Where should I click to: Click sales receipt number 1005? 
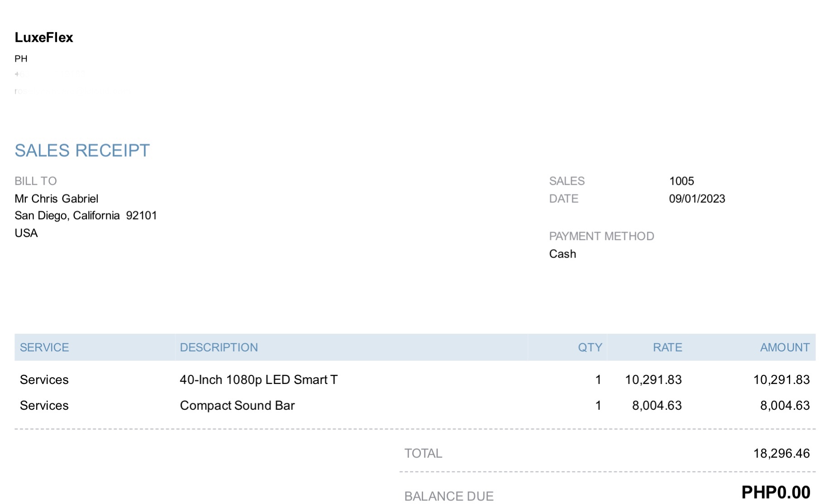681,181
